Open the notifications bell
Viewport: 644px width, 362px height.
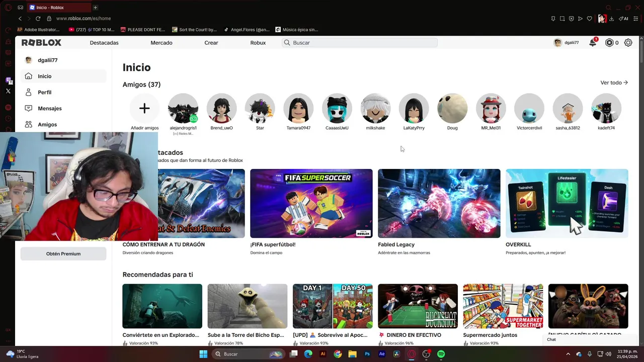(593, 43)
